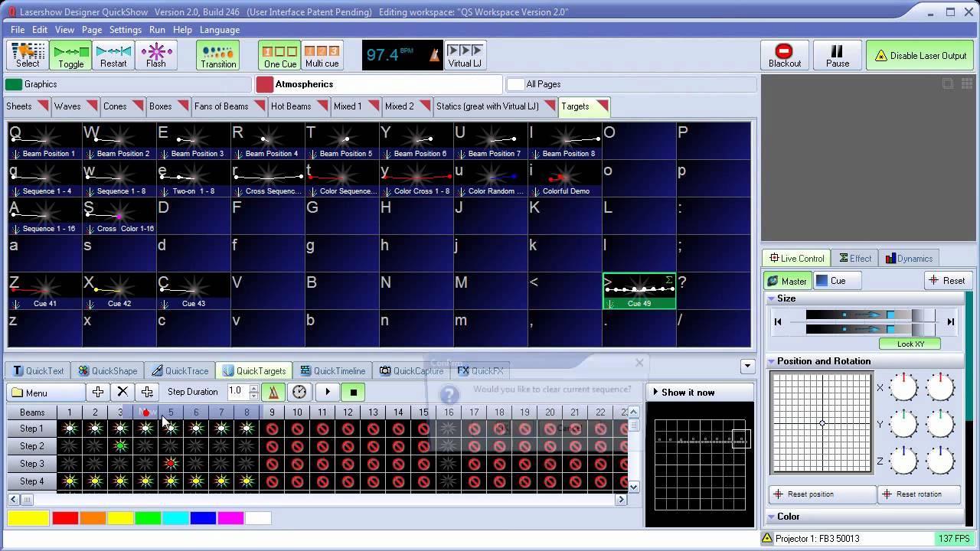Hit the Blackout button
This screenshot has width=980, height=551.
pos(785,55)
